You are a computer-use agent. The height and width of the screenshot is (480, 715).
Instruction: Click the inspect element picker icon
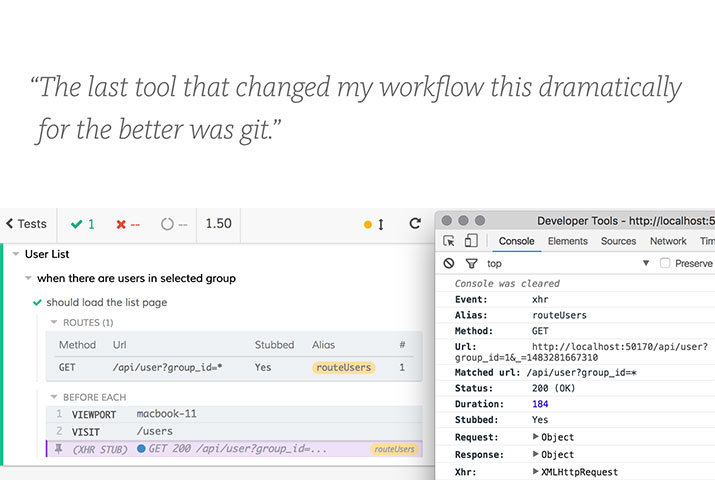point(449,241)
